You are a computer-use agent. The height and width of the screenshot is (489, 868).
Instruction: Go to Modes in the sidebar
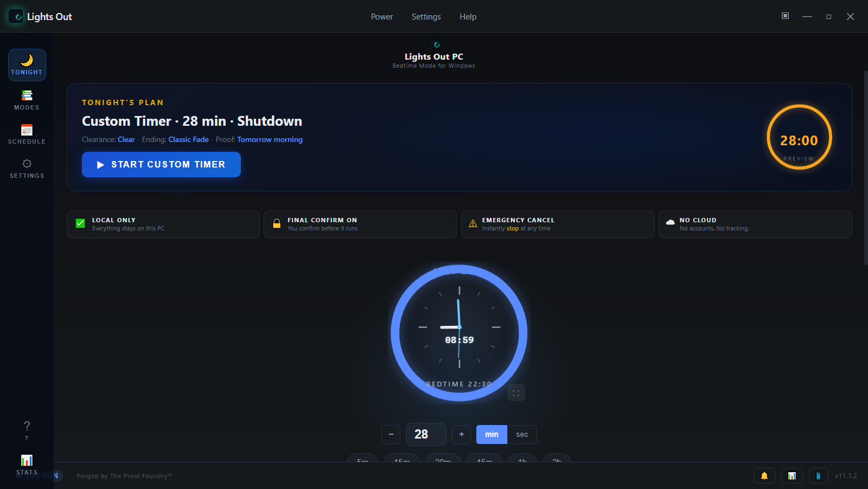(x=27, y=100)
